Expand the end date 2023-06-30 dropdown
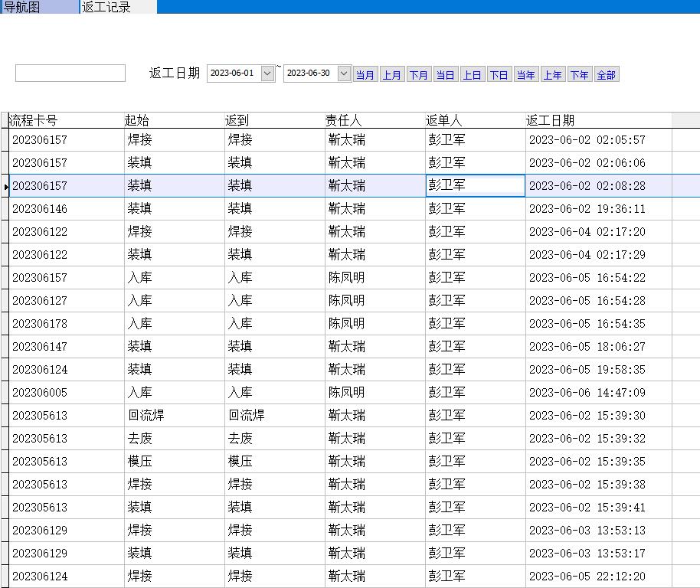This screenshot has width=700, height=588. click(344, 73)
